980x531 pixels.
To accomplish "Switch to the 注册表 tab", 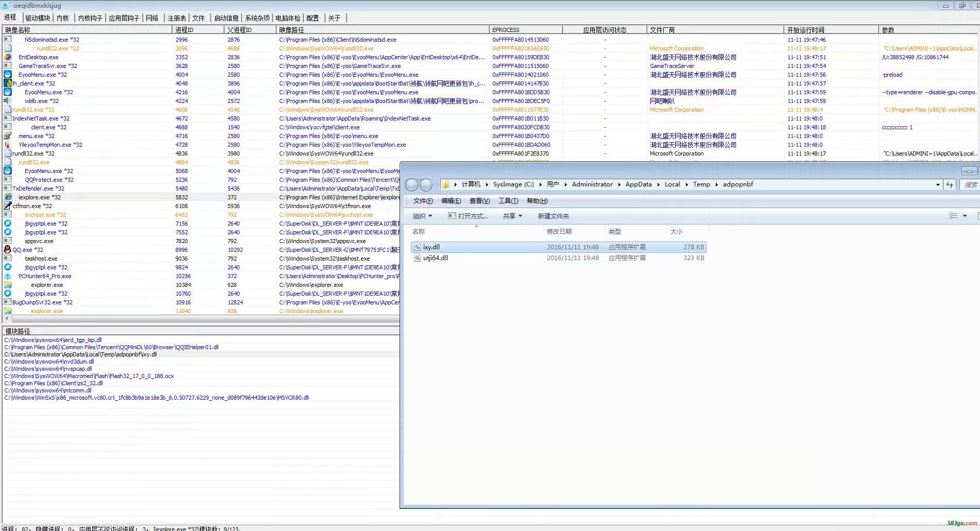I will point(177,18).
